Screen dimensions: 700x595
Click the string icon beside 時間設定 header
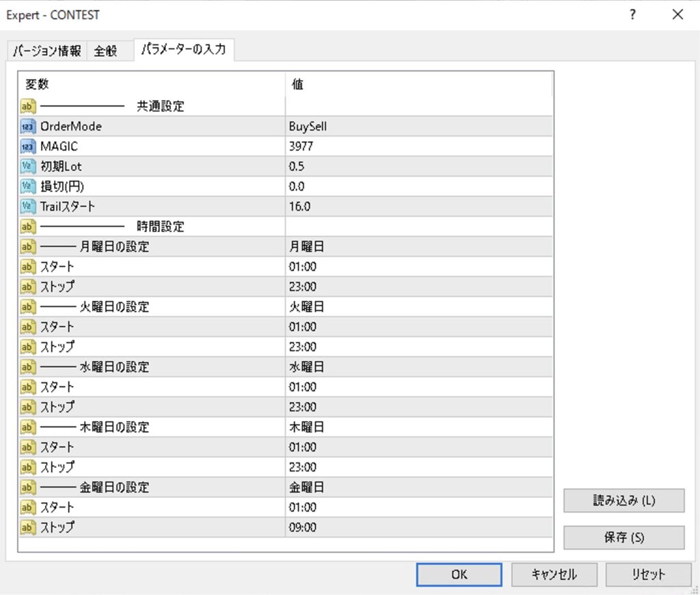[28, 226]
